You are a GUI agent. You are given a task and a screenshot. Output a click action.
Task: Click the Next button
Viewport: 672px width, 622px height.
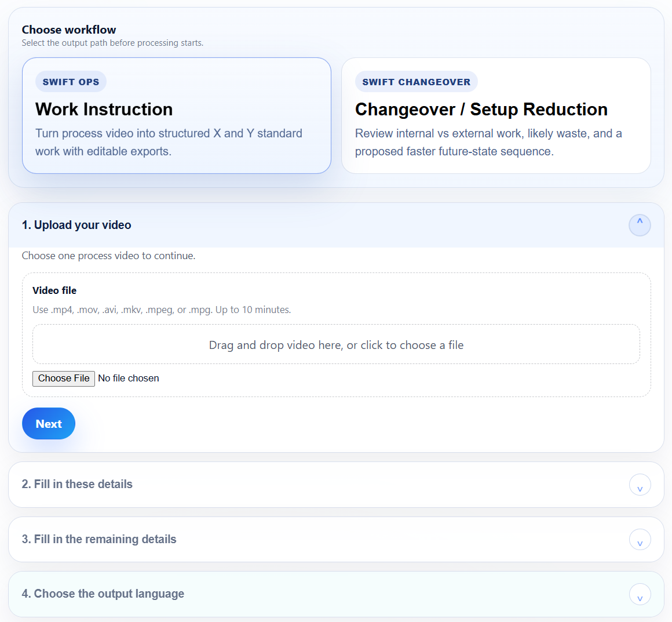pos(48,423)
